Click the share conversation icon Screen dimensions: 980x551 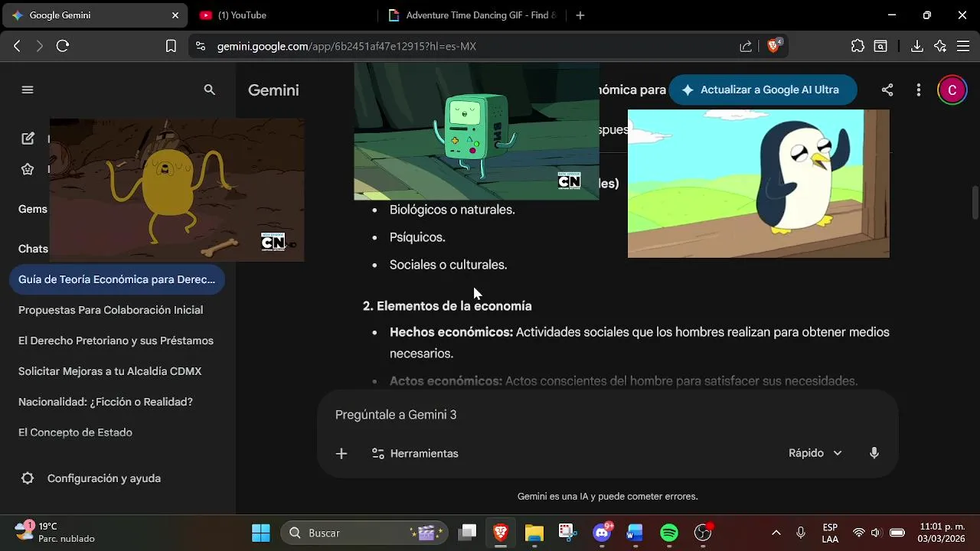[x=887, y=90]
